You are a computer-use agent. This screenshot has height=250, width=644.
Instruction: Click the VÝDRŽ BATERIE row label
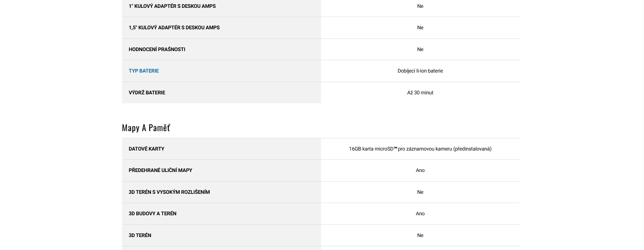147,93
